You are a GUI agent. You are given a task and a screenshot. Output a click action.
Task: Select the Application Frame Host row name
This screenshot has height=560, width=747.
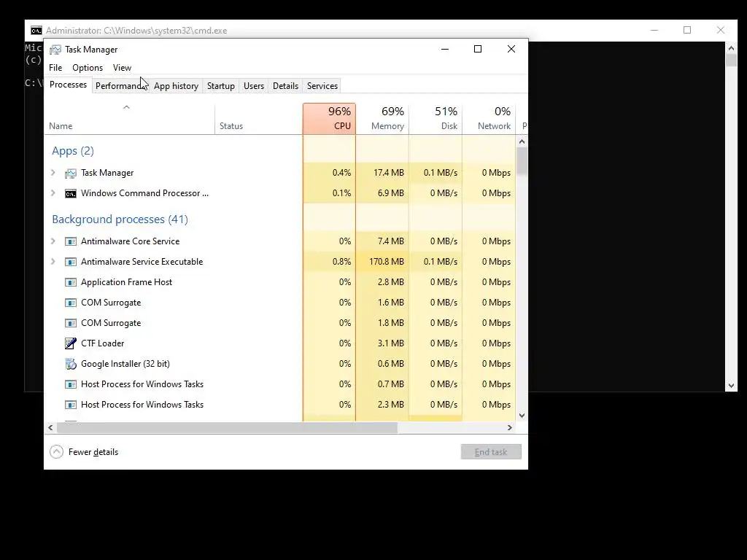click(126, 282)
